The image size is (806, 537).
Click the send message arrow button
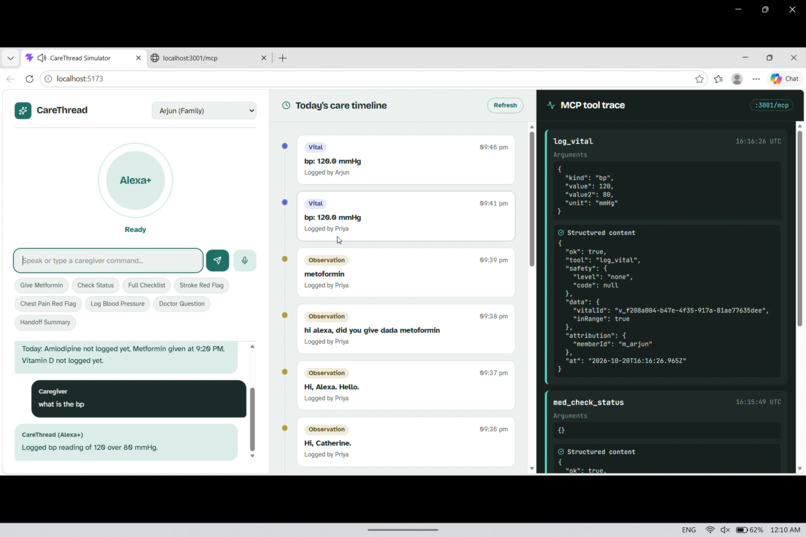pyautogui.click(x=217, y=261)
